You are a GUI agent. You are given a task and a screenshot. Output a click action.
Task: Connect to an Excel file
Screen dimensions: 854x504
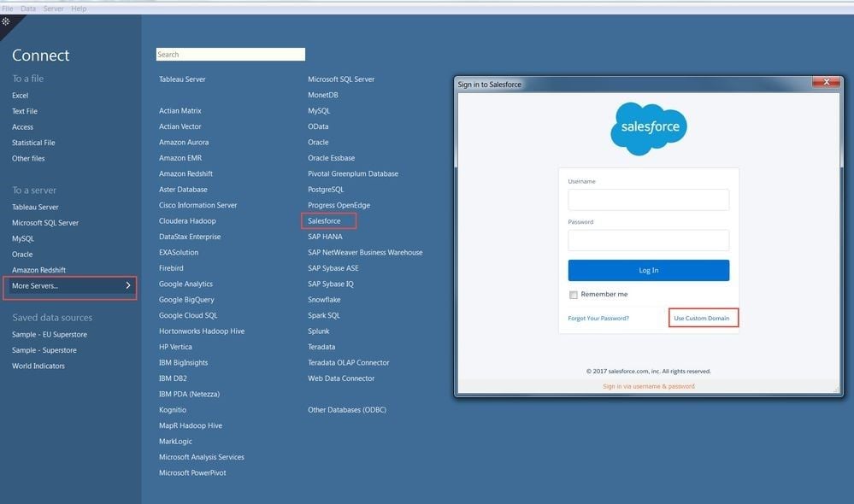(x=21, y=96)
